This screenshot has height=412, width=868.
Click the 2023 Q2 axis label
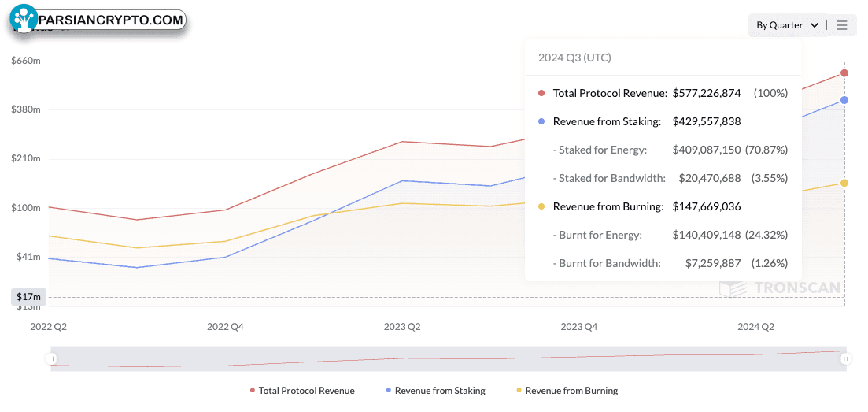pyautogui.click(x=402, y=327)
